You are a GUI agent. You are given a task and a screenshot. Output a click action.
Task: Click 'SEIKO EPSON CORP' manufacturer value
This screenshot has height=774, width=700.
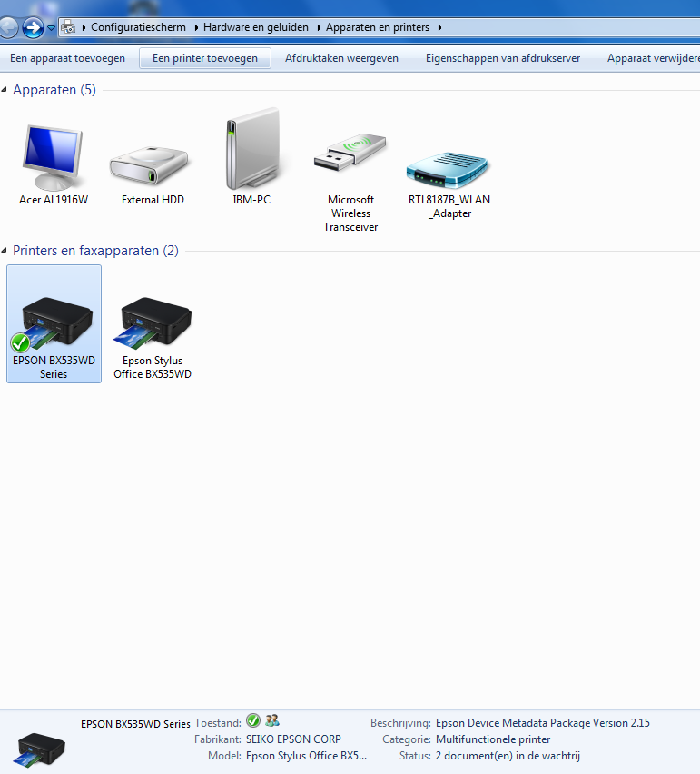point(293,739)
